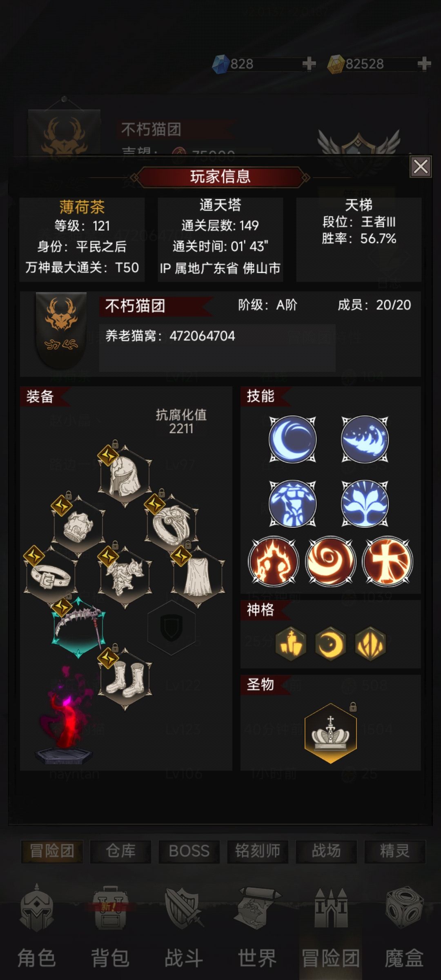The width and height of the screenshot is (441, 980).
Task: Tap the boots equipment slot
Action: [125, 678]
